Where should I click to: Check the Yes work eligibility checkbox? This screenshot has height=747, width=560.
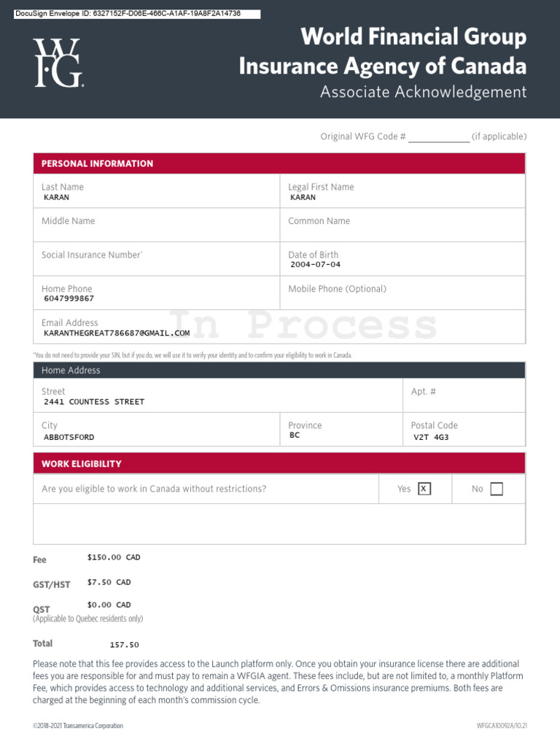pyautogui.click(x=424, y=489)
